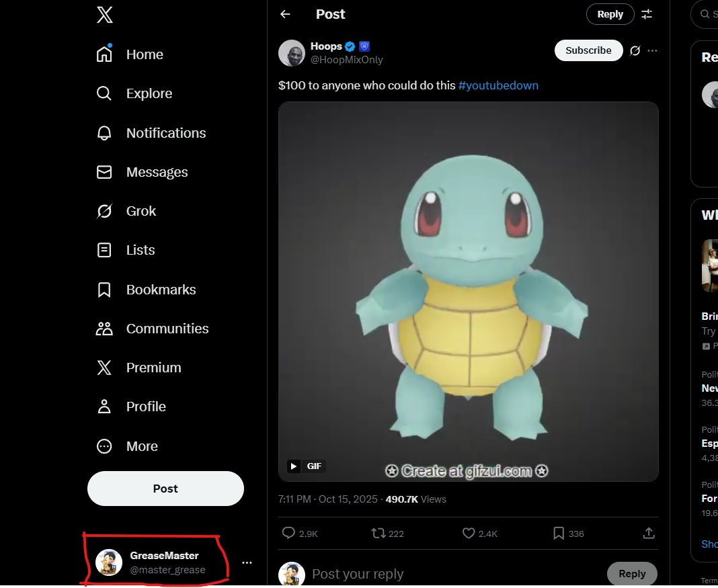Open Grok from sidebar
The height and width of the screenshot is (588, 718).
click(x=126, y=211)
